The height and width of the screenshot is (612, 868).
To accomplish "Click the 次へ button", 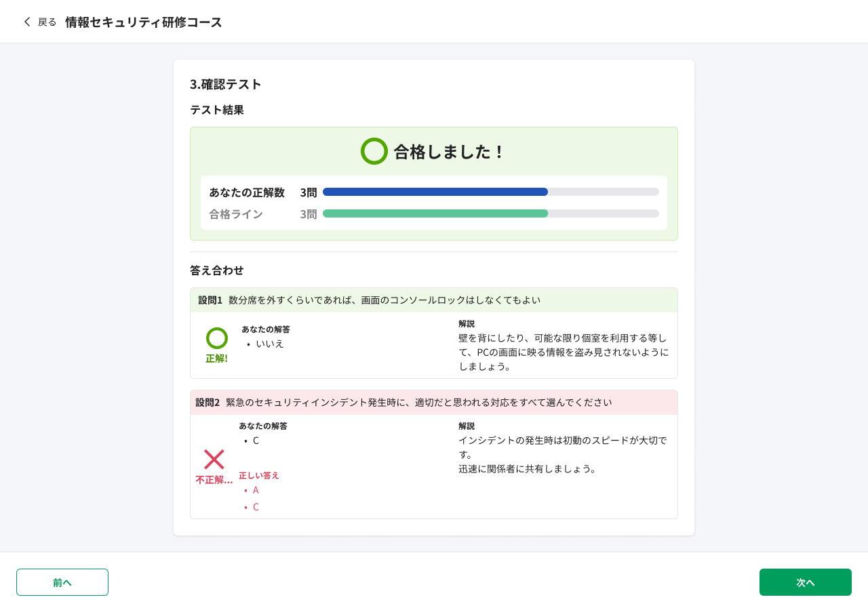I will [x=806, y=582].
